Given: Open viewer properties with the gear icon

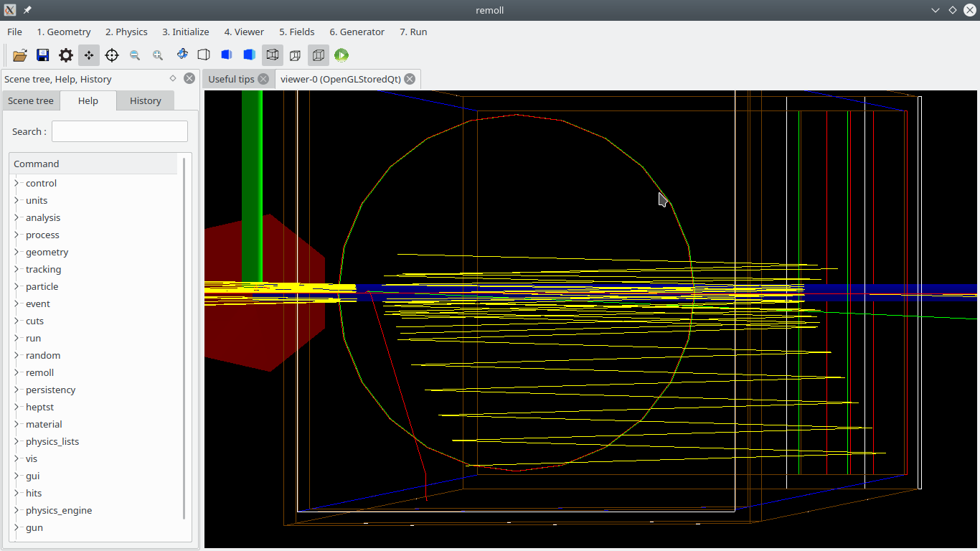Looking at the screenshot, I should 66,55.
